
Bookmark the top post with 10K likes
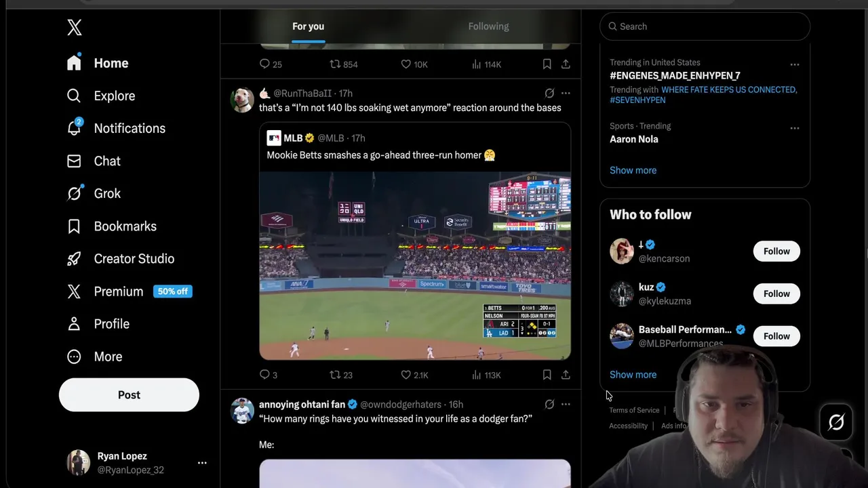[547, 64]
